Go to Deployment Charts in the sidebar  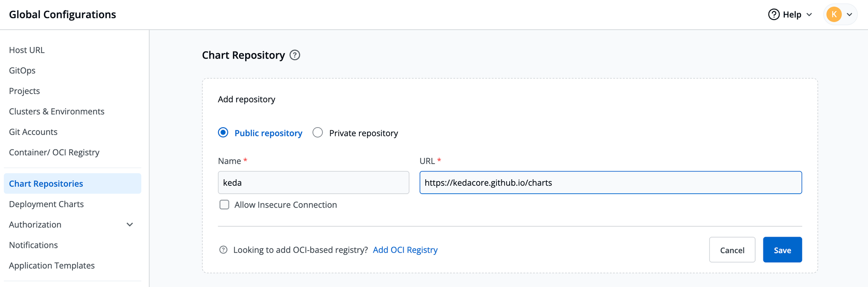point(46,204)
